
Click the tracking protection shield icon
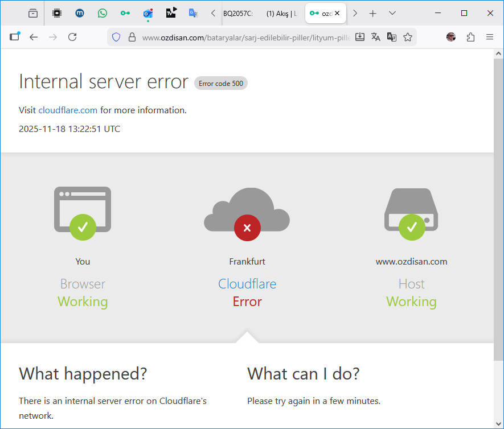[116, 37]
